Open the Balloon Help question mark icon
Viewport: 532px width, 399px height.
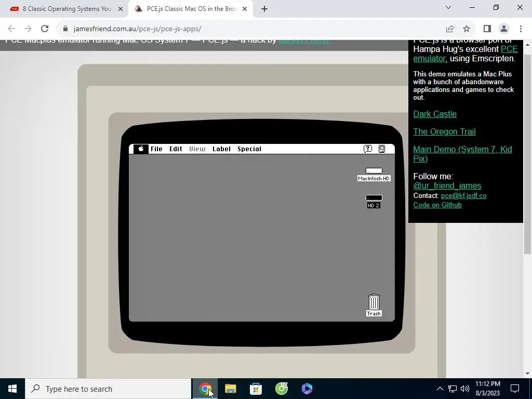point(367,149)
